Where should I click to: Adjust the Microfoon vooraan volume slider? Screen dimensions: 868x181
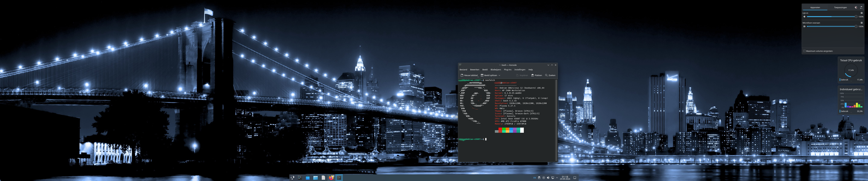click(x=832, y=26)
